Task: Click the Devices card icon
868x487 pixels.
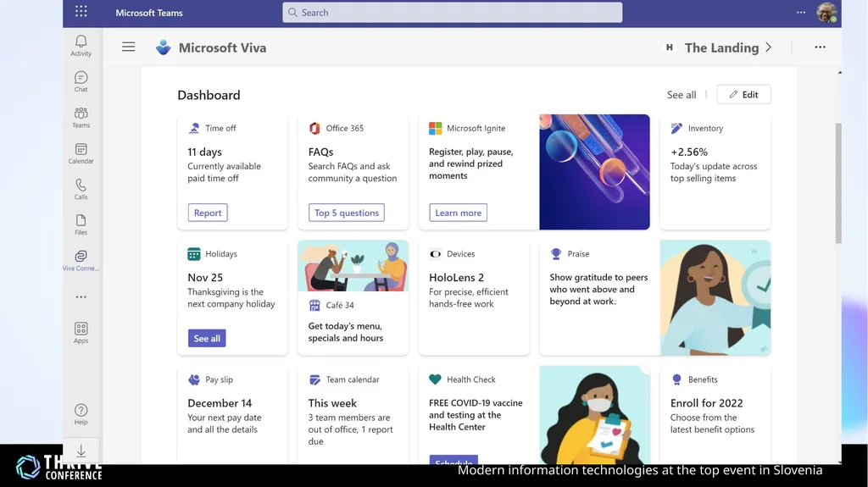Action: point(435,254)
